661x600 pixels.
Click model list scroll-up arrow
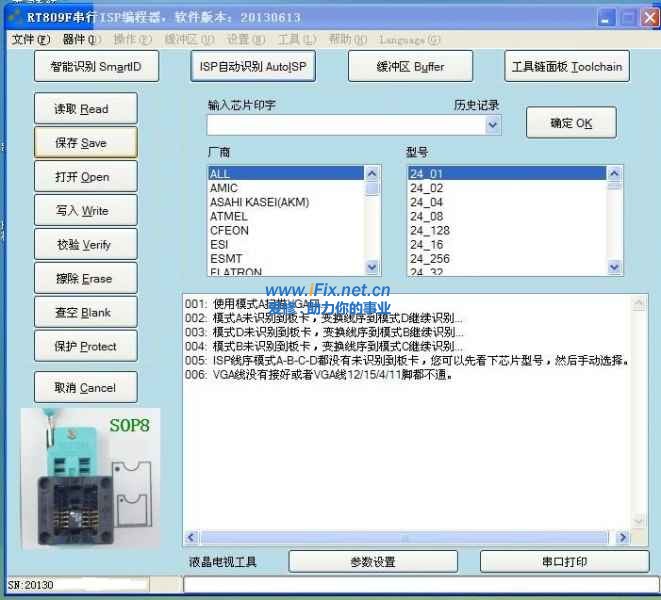(x=614, y=173)
